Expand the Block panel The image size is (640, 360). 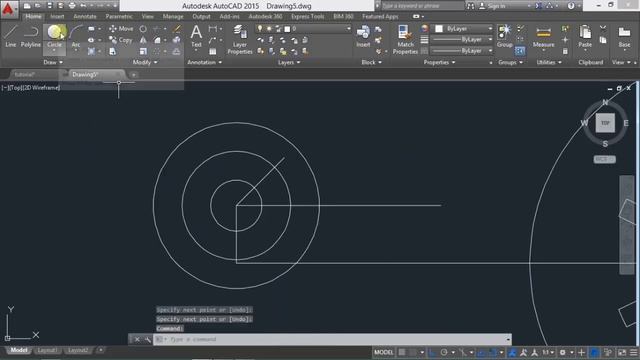click(x=371, y=62)
